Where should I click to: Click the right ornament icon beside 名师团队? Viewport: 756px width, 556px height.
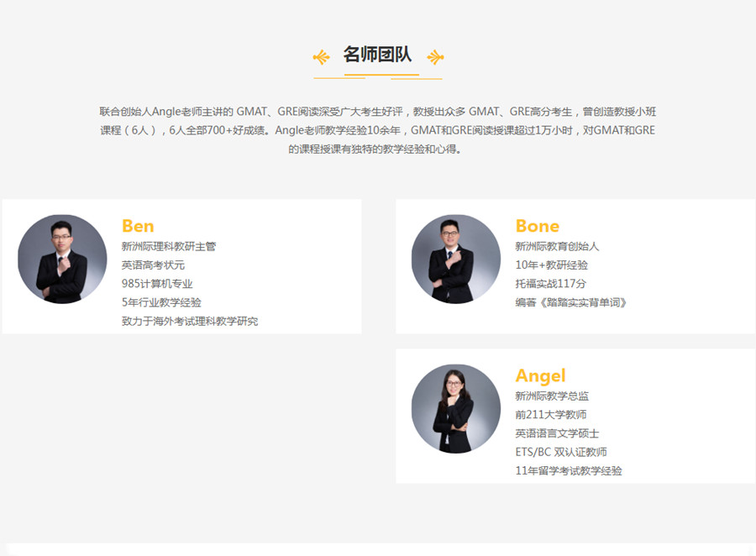point(434,57)
